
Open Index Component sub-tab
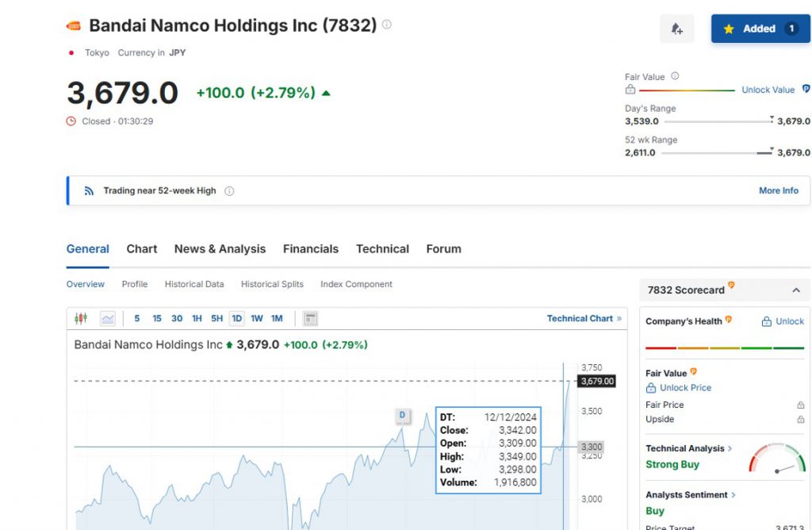pyautogui.click(x=356, y=284)
